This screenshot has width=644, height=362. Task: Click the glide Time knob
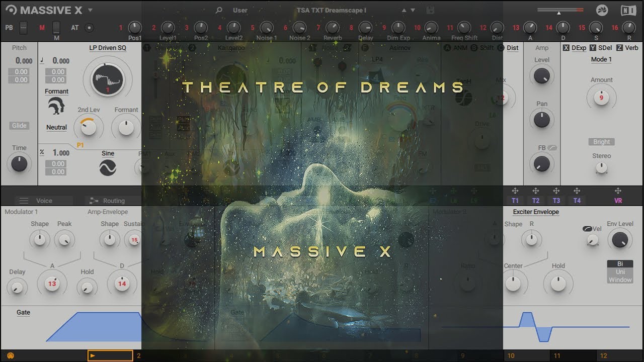click(19, 163)
